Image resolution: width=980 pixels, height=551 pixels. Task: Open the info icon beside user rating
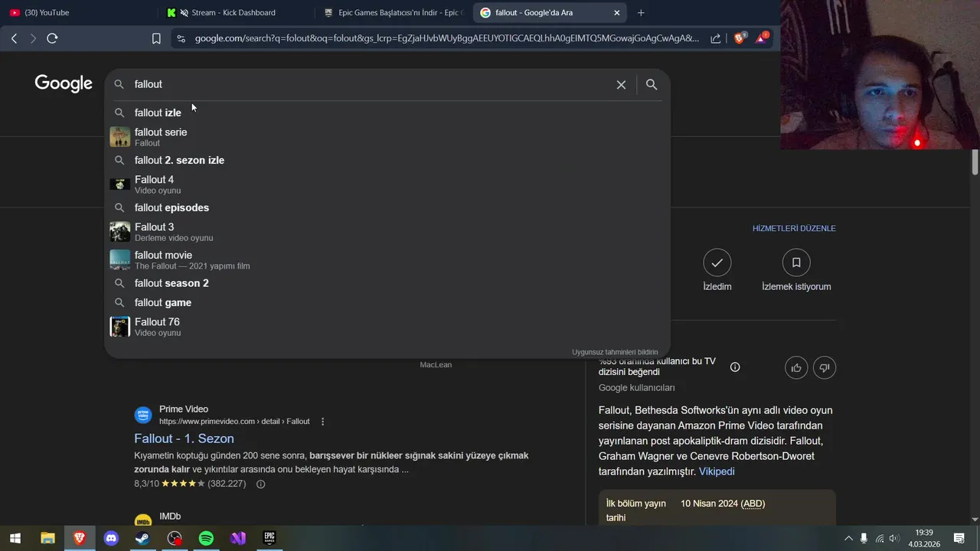point(735,367)
